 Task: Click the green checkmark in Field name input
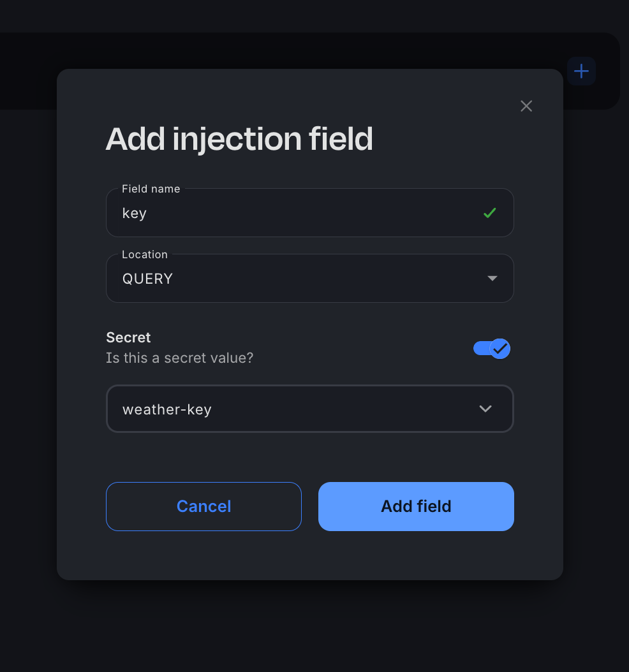(x=489, y=213)
